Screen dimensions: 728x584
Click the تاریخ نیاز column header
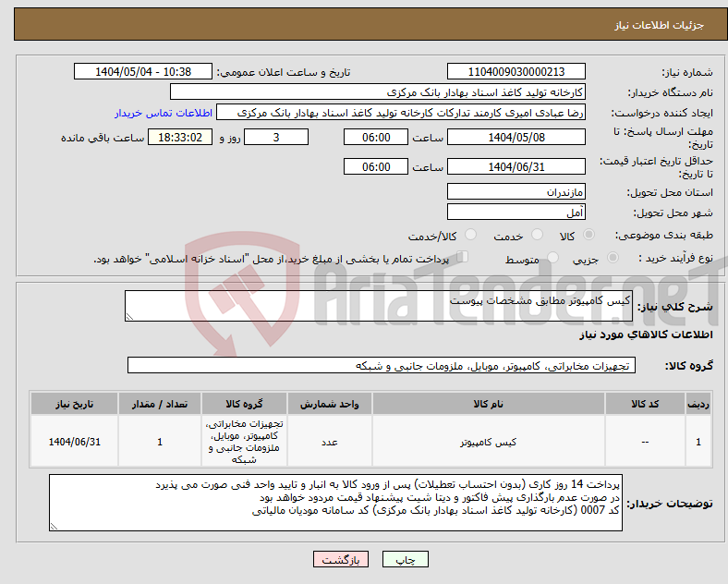pyautogui.click(x=74, y=404)
